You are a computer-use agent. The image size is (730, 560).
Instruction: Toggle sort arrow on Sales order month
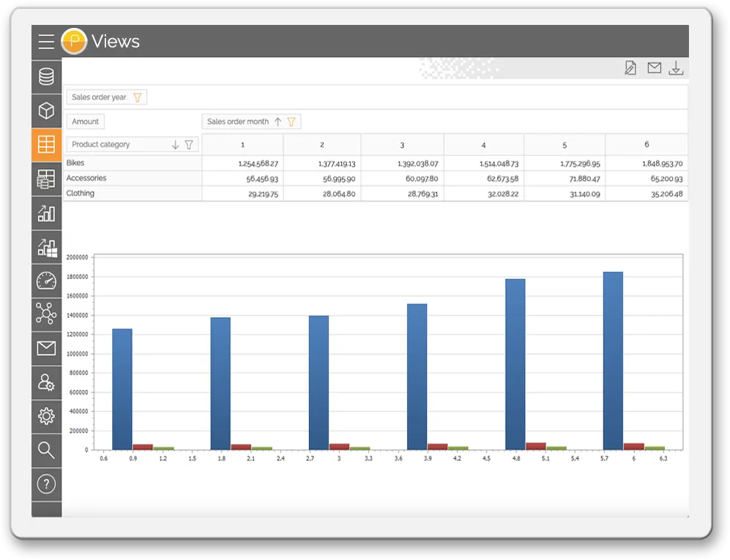point(278,122)
